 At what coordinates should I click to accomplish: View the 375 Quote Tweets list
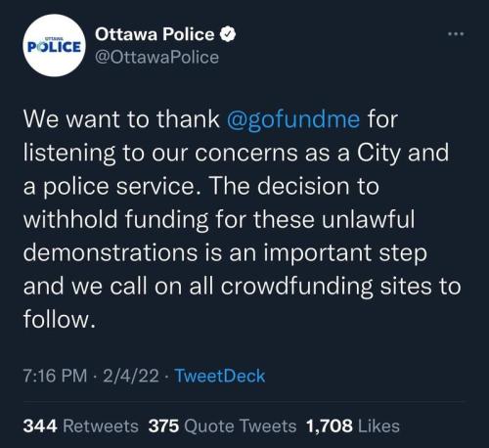222,426
